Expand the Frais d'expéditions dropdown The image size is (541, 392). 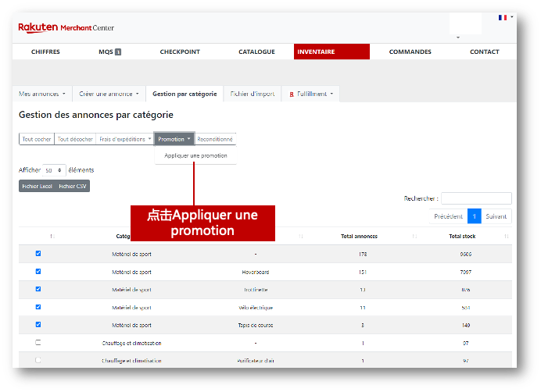pyautogui.click(x=125, y=139)
